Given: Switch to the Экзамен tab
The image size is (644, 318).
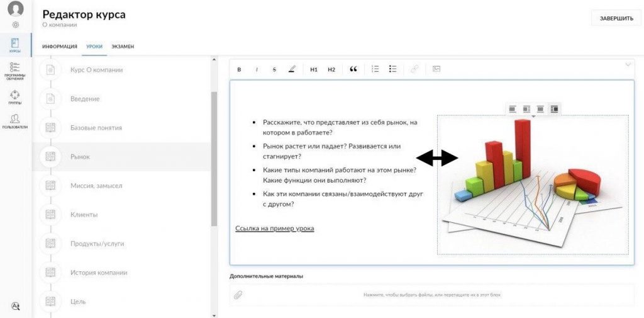Looking at the screenshot, I should pos(123,47).
